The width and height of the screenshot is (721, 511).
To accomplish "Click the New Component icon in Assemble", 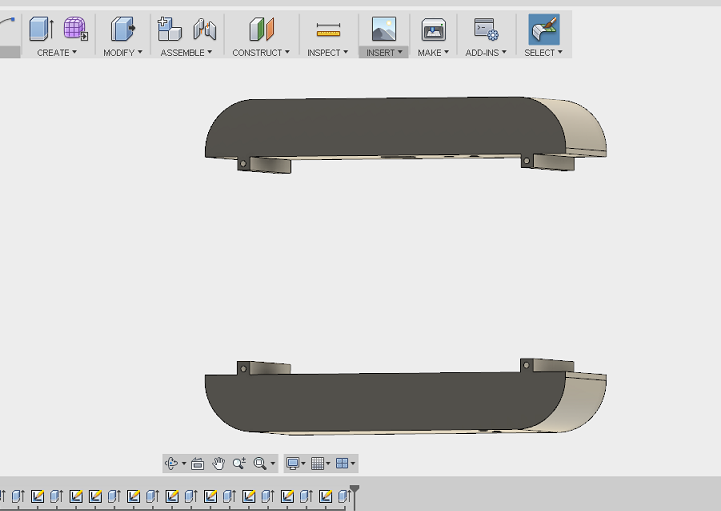I will pyautogui.click(x=169, y=29).
